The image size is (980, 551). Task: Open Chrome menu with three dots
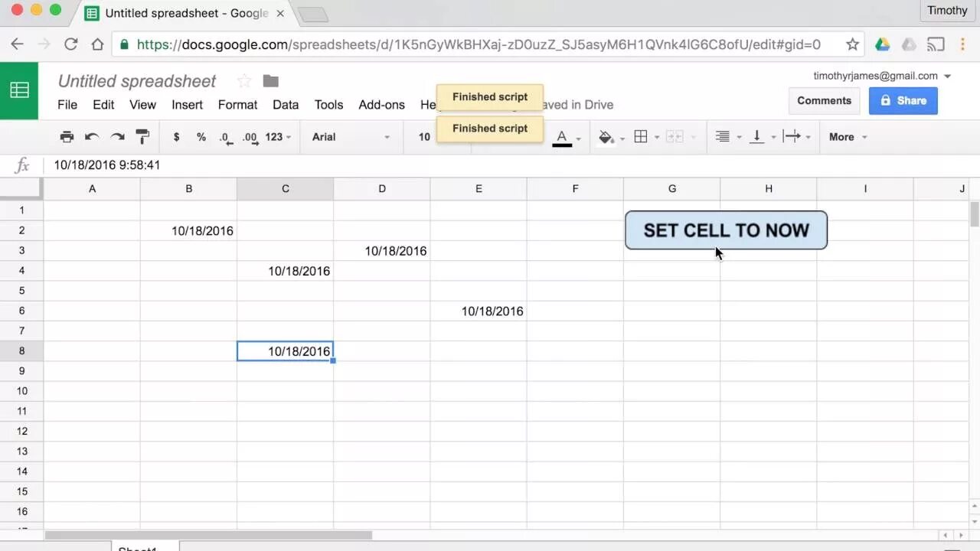coord(962,44)
